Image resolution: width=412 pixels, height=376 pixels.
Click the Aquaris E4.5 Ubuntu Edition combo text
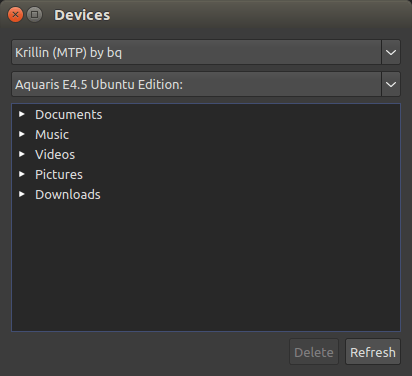(x=99, y=85)
